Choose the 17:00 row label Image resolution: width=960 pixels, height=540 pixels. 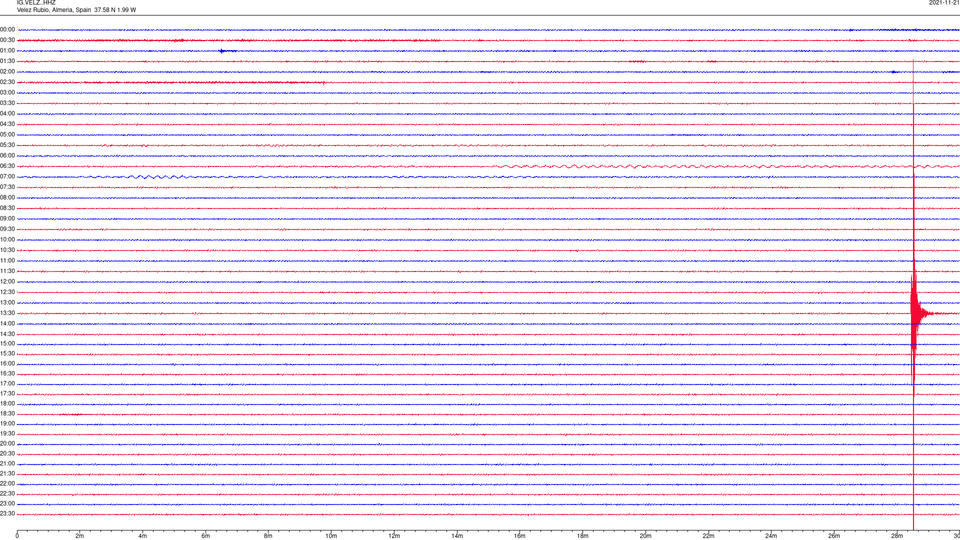point(7,384)
